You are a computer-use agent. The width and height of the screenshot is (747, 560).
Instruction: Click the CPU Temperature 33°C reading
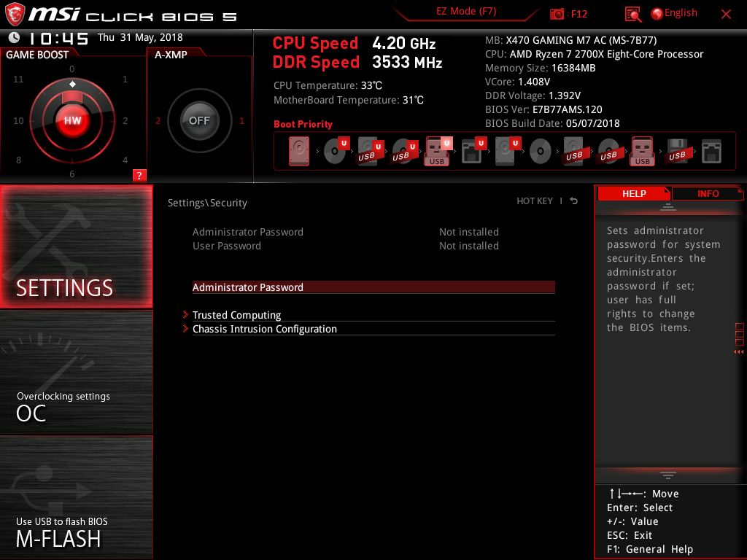tap(328, 86)
